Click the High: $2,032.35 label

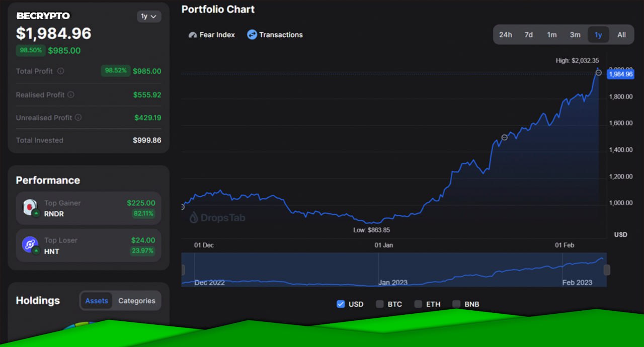pyautogui.click(x=577, y=61)
